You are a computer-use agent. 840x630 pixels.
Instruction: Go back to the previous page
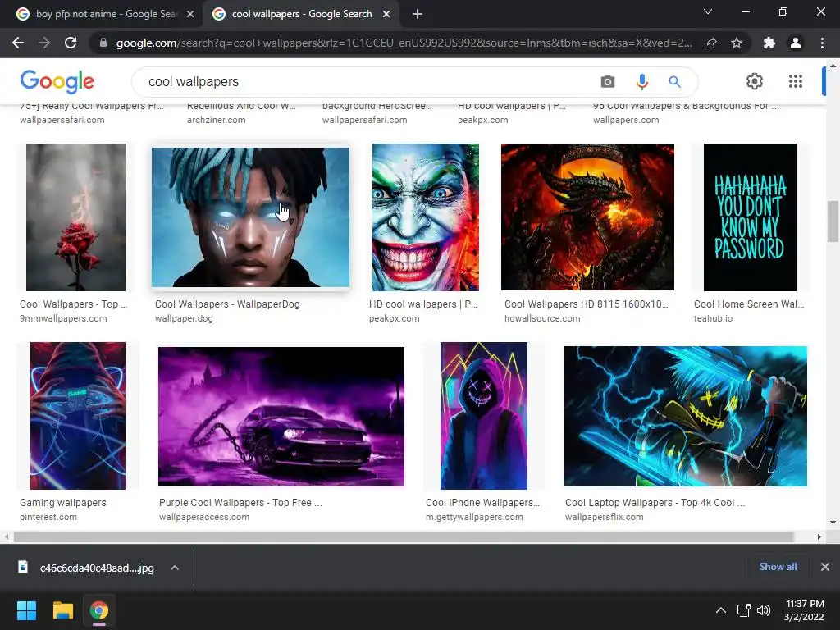[x=18, y=43]
